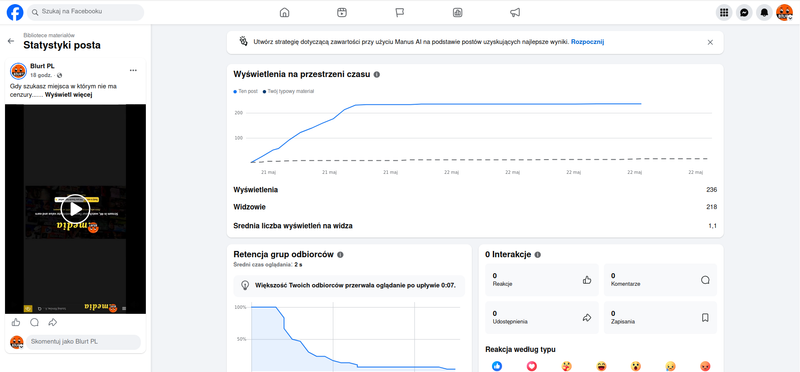This screenshot has height=372, width=800.
Task: Click the Rozpocznij link in Manus AI banner
Action: pyautogui.click(x=587, y=42)
